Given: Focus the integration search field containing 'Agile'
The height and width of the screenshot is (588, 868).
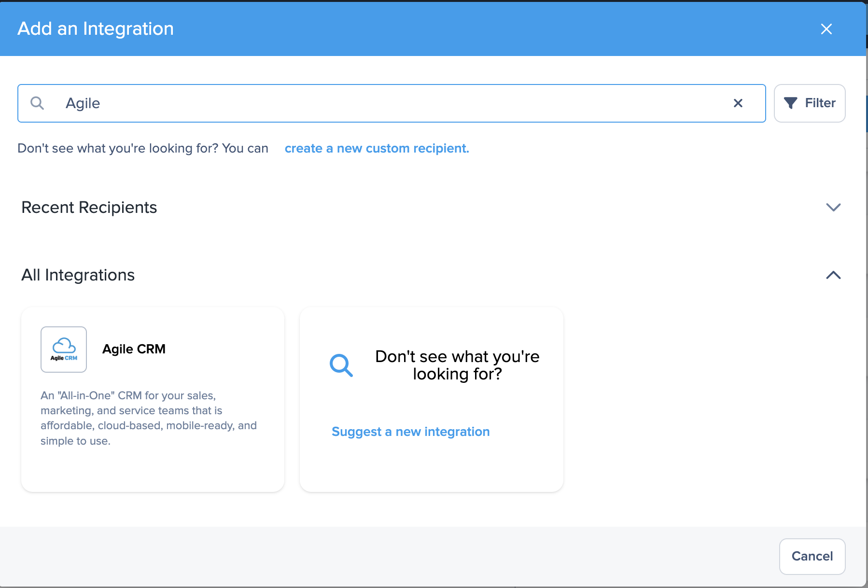Looking at the screenshot, I should click(x=386, y=103).
